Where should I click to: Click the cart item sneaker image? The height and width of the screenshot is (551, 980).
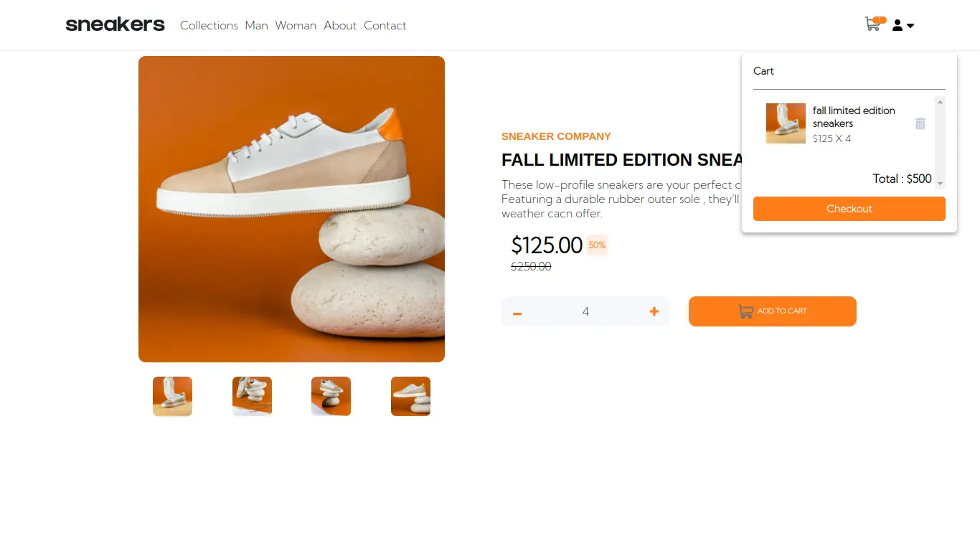pyautogui.click(x=786, y=123)
